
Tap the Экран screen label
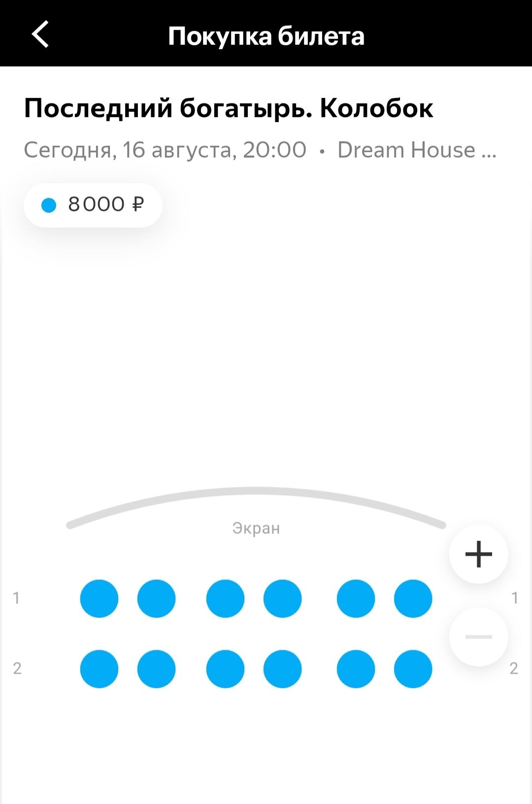pos(256,528)
